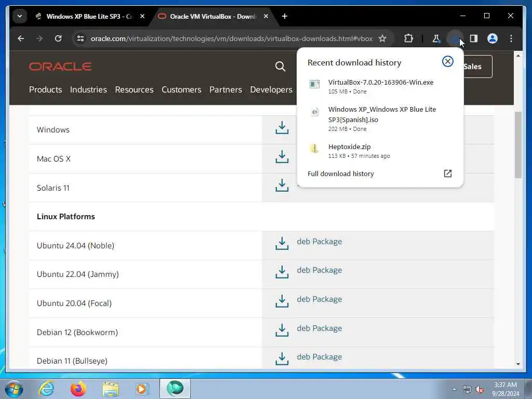Open full download history external link icon
Image resolution: width=532 pixels, height=399 pixels.
pos(448,174)
